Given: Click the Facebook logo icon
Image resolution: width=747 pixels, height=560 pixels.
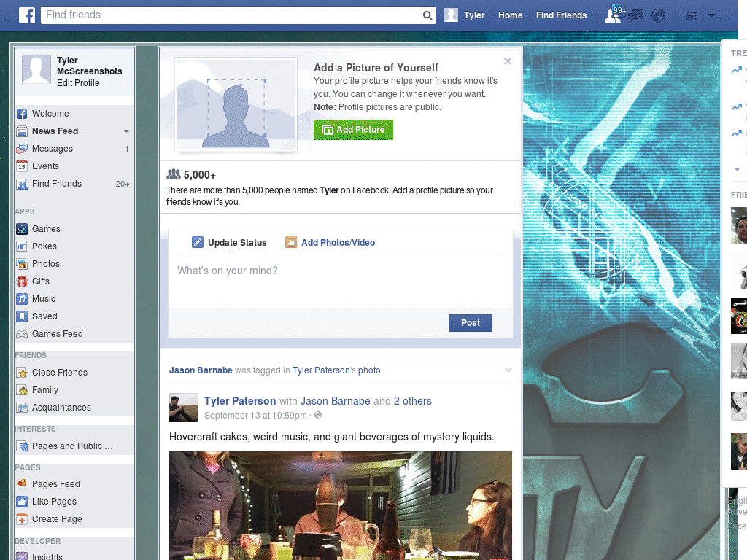Looking at the screenshot, I should click(x=27, y=15).
